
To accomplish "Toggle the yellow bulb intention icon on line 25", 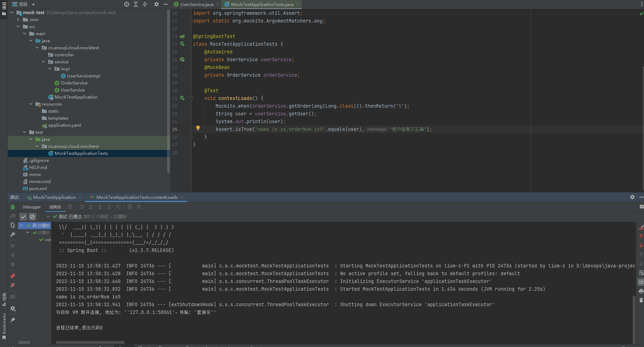I will click(198, 128).
